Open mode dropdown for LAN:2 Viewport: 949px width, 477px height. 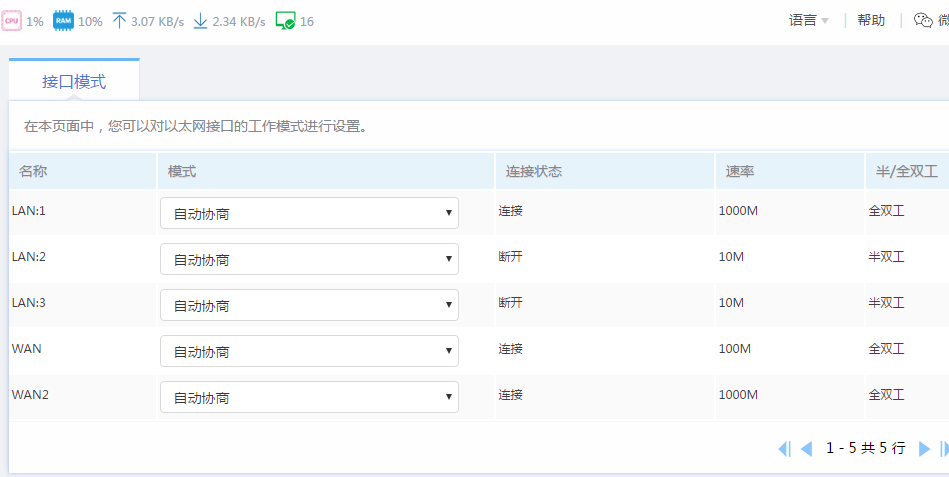point(309,259)
